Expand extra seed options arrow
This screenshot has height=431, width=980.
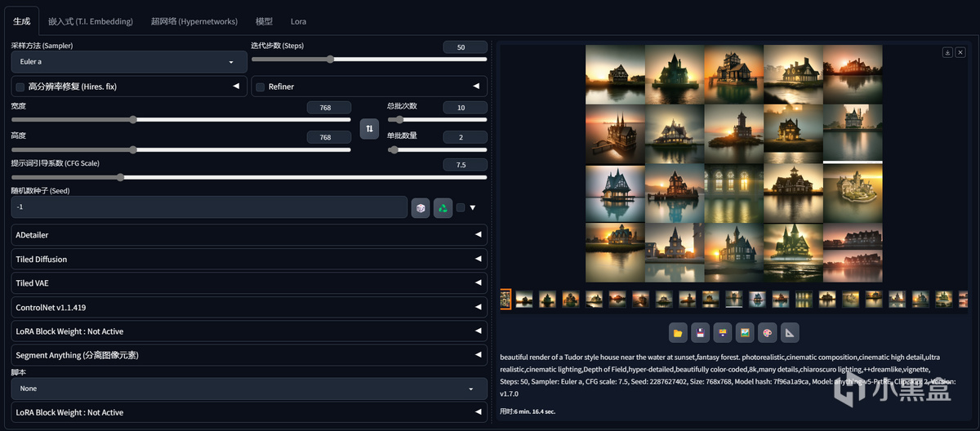472,207
